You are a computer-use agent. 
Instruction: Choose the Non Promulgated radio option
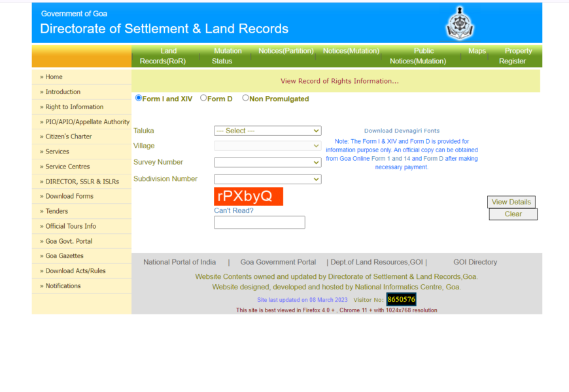245,98
